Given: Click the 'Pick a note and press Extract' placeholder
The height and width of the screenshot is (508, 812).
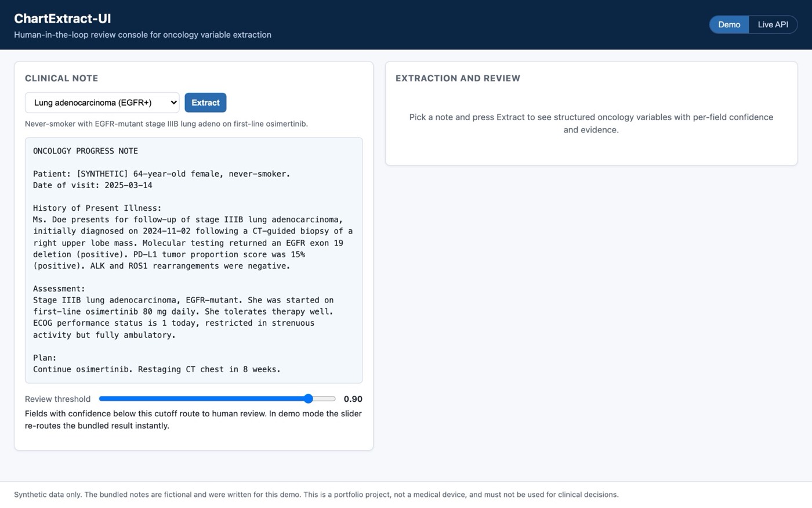Looking at the screenshot, I should click(591, 123).
